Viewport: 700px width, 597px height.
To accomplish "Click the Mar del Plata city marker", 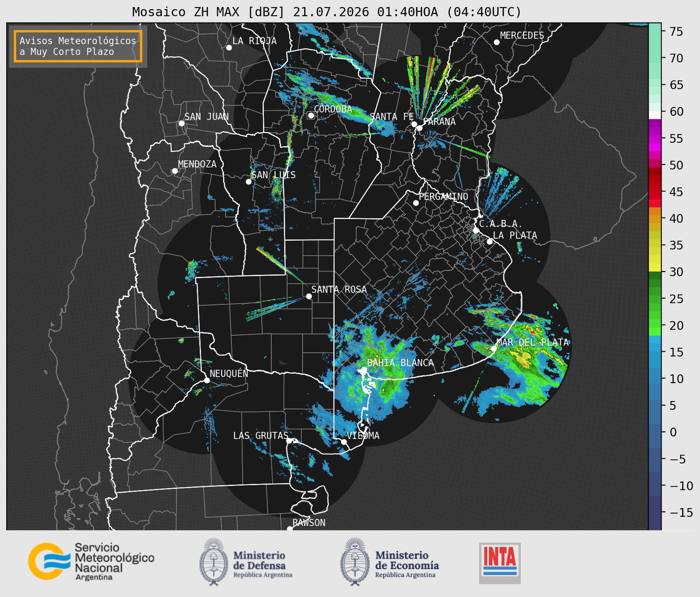I will 494,348.
